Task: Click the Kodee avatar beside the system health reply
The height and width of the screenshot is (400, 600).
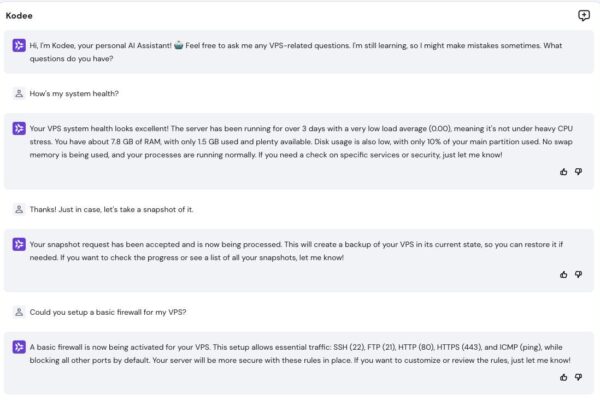Action: (19, 128)
